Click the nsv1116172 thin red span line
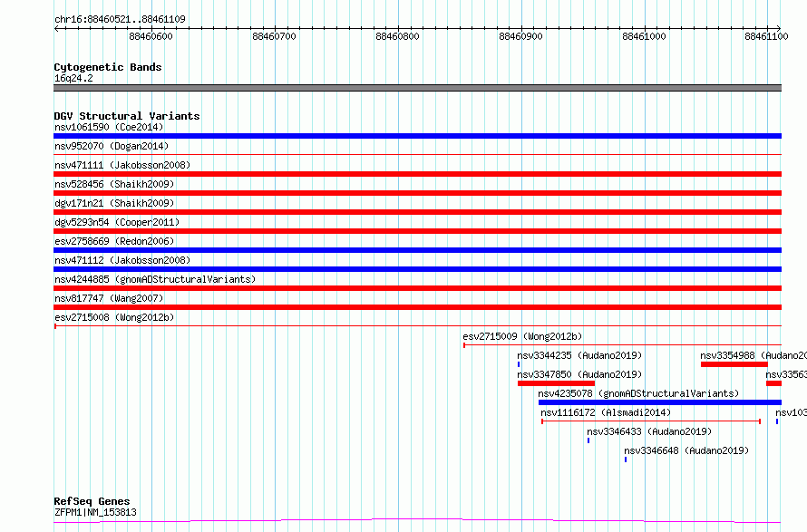807x532 pixels. pos(651,421)
